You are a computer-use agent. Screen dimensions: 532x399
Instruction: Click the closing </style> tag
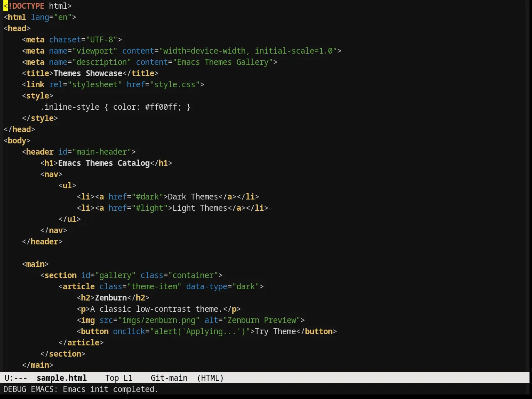40,118
